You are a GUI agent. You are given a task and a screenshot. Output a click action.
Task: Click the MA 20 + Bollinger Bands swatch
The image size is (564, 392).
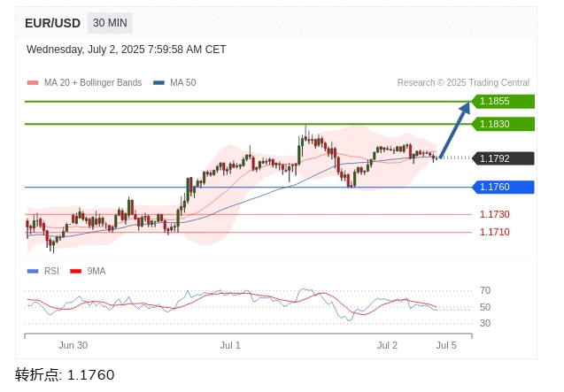[33, 82]
